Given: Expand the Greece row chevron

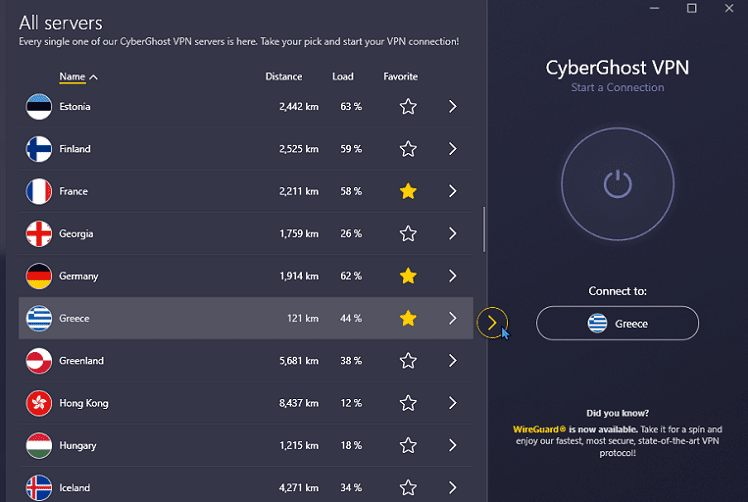Looking at the screenshot, I should pos(453,318).
